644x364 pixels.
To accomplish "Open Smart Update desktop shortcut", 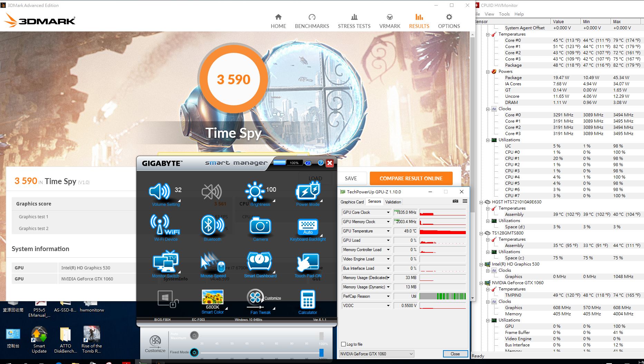I will (x=39, y=340).
